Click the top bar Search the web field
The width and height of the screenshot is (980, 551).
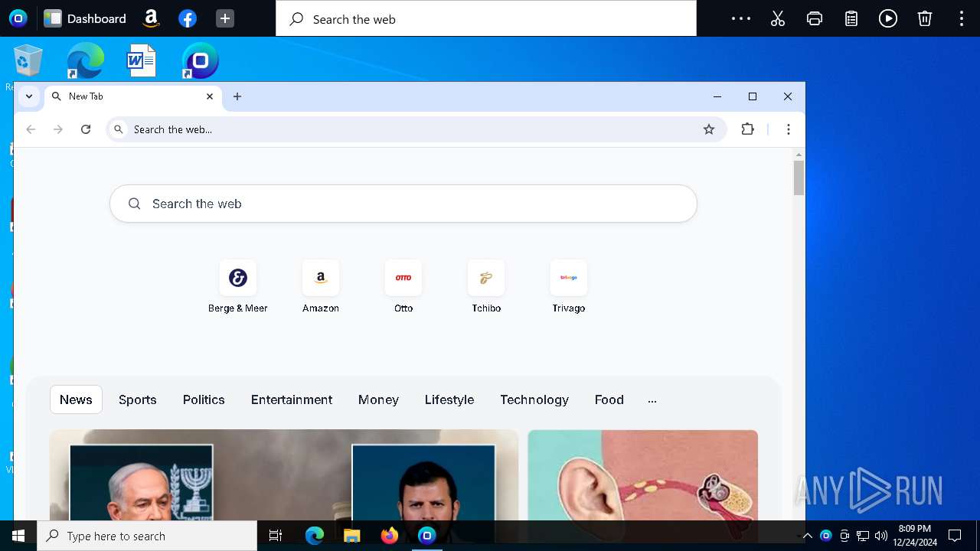486,18
